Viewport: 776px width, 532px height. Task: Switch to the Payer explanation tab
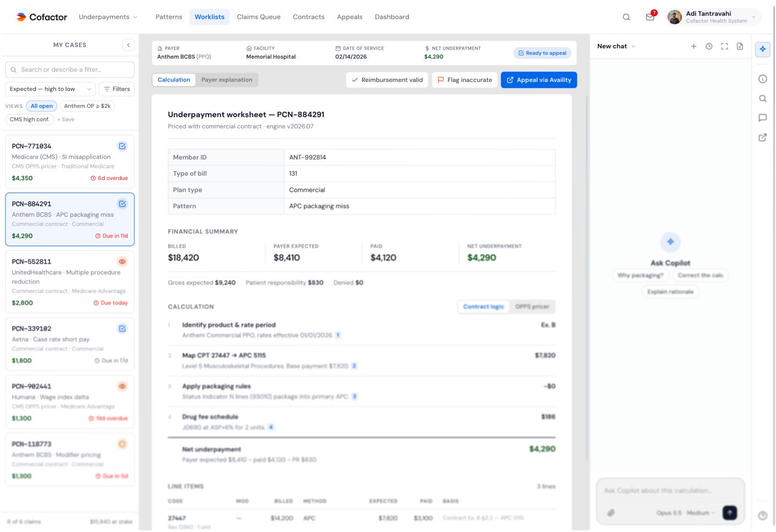pyautogui.click(x=227, y=80)
